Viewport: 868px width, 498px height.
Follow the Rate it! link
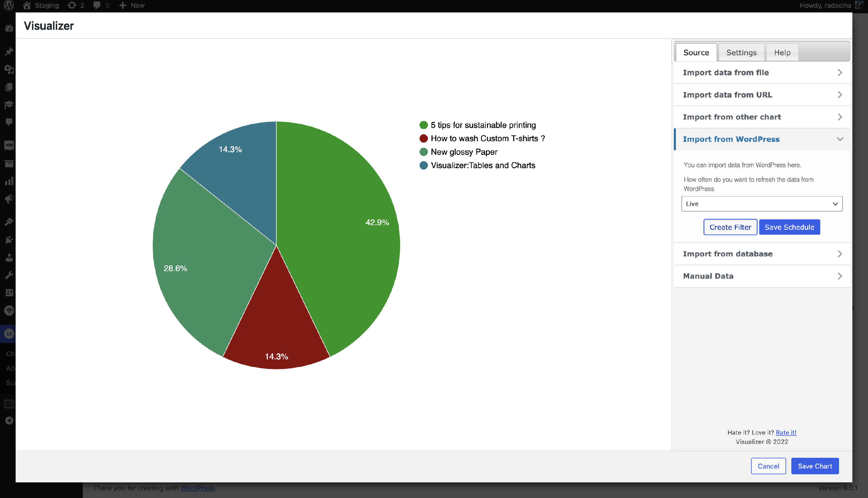pyautogui.click(x=786, y=432)
